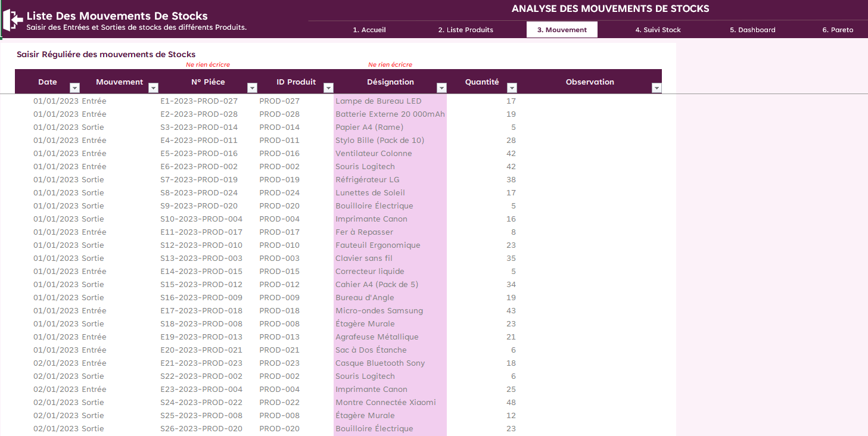Screen dimensions: 868x436
Task: Select cell S22-2023-PROD-002
Action: [x=201, y=376]
